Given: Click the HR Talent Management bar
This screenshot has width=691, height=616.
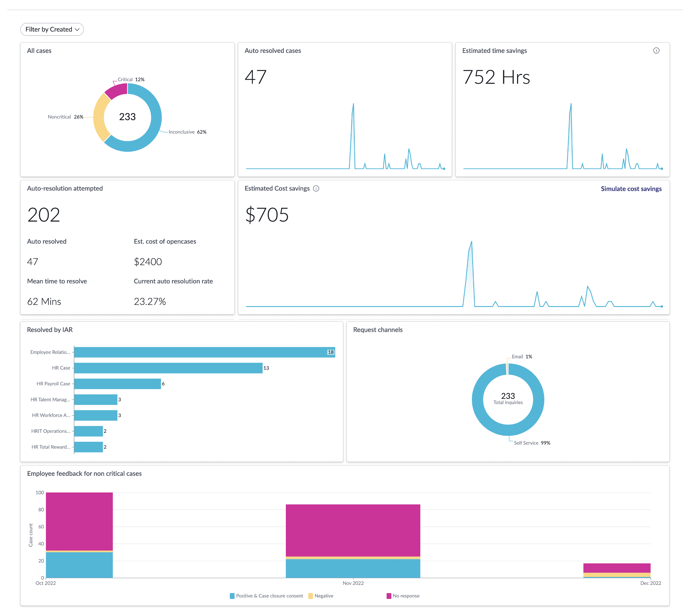Looking at the screenshot, I should [x=96, y=399].
